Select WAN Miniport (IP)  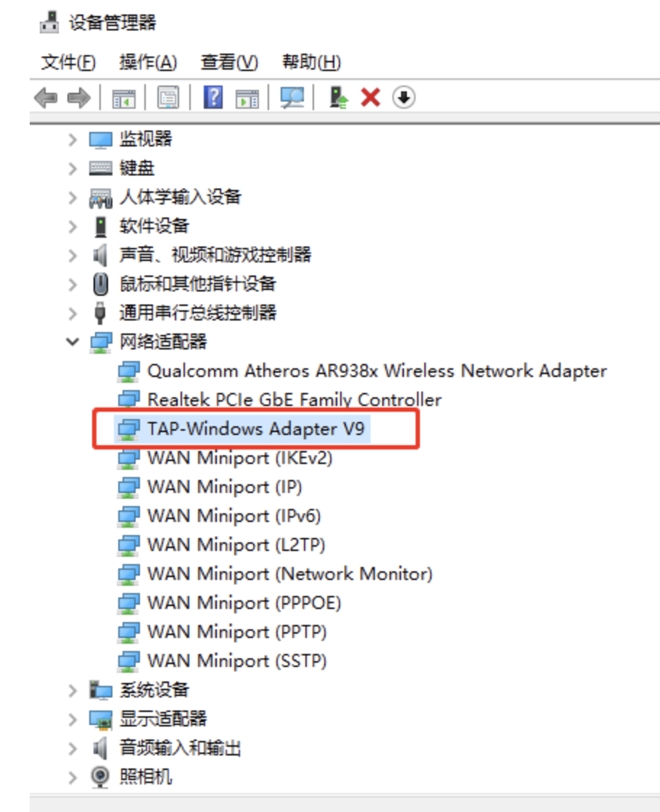click(x=225, y=487)
